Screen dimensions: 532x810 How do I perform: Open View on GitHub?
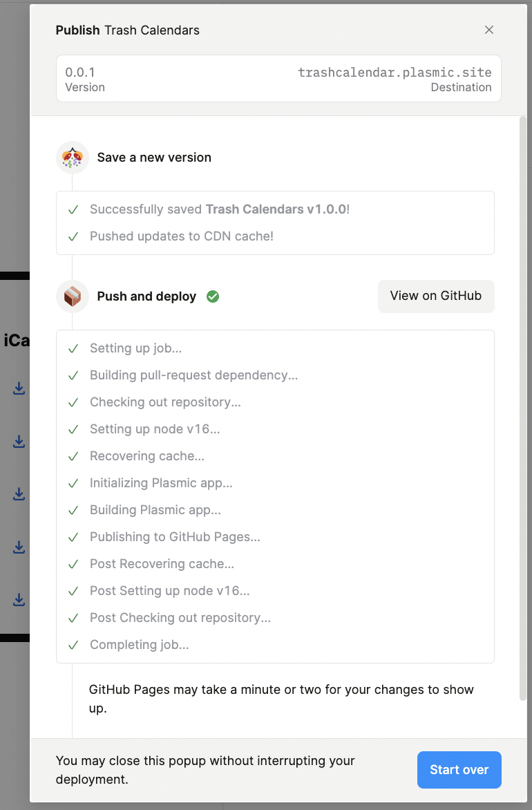436,296
